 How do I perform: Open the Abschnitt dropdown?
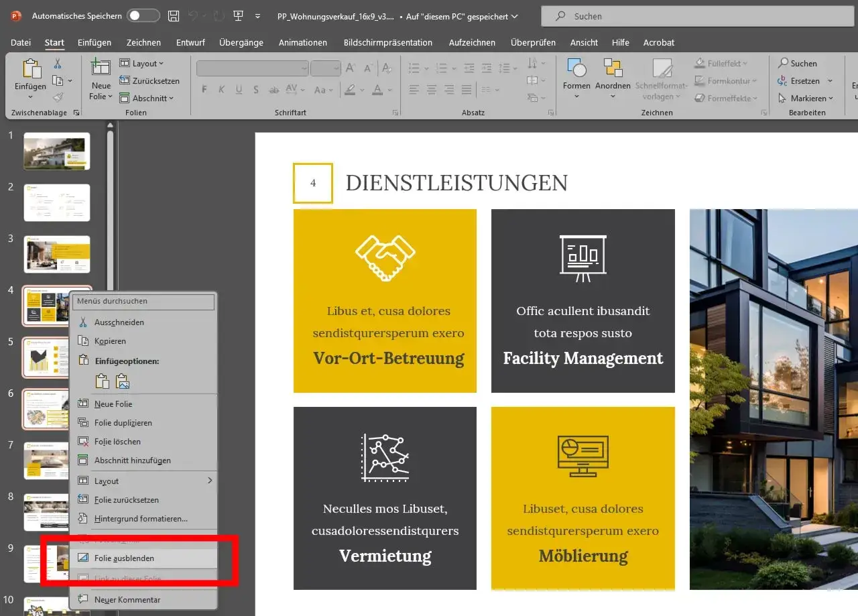147,98
